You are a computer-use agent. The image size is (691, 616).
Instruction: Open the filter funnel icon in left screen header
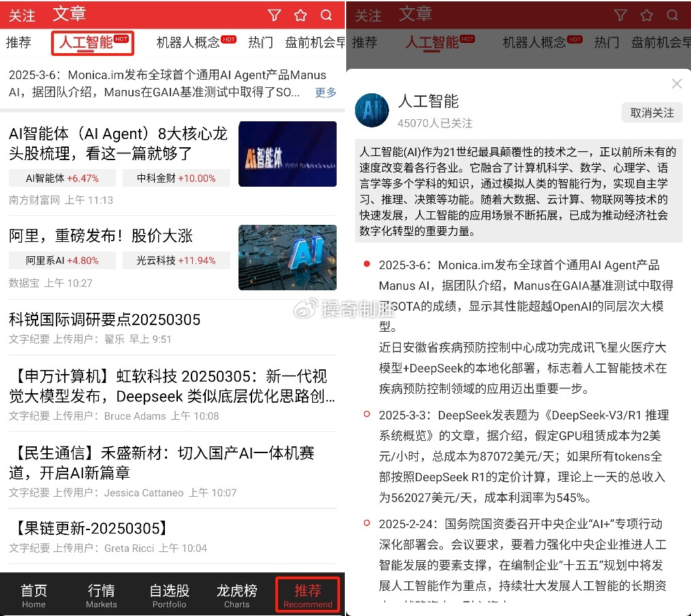(x=274, y=16)
